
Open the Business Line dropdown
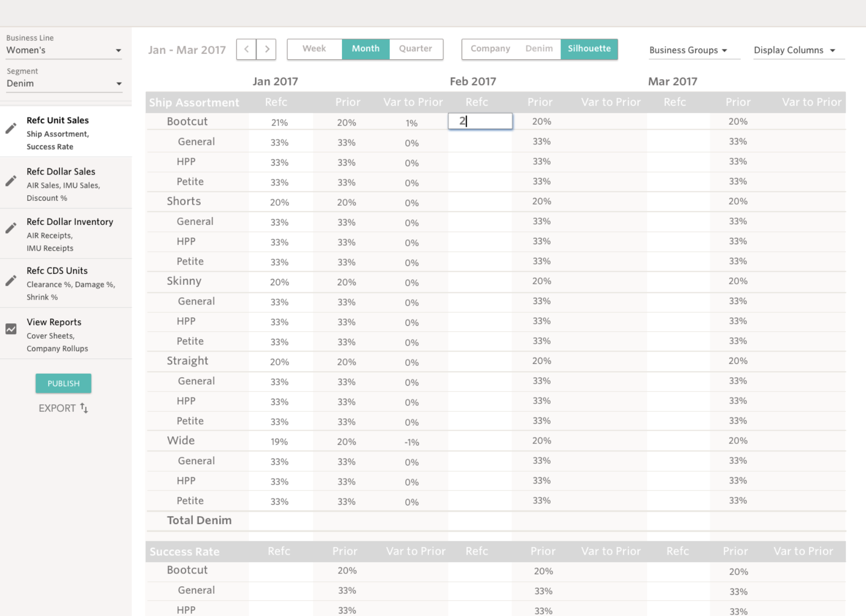(63, 50)
